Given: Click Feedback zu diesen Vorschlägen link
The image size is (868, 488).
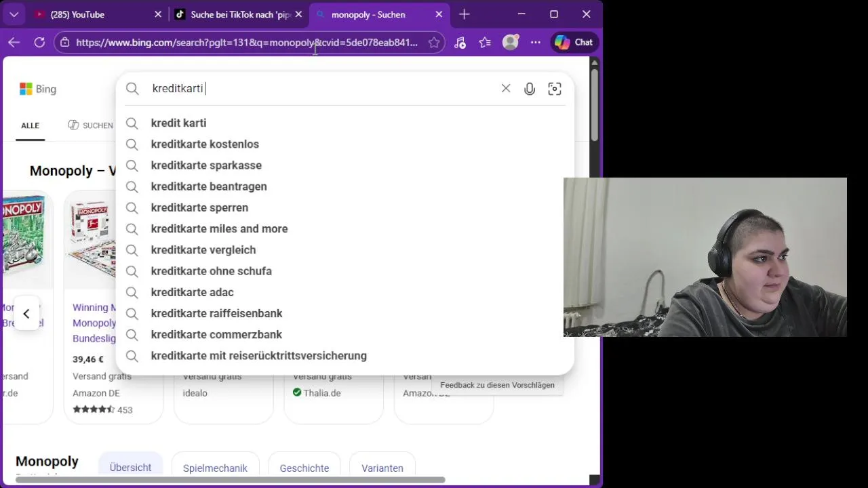Looking at the screenshot, I should coord(497,385).
